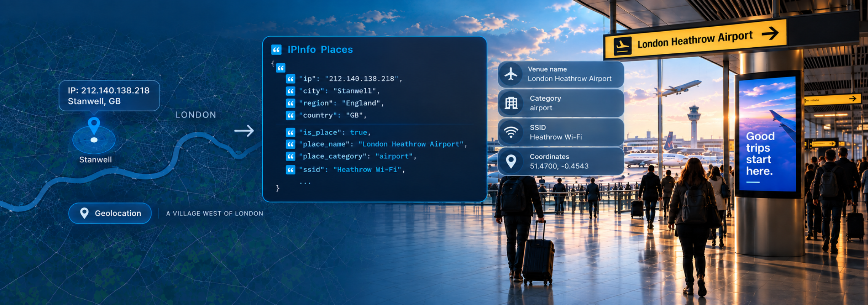Image resolution: width=868 pixels, height=305 pixels.
Task: Click the "London Heathrow Airport" yellow sign text
Action: pyautogui.click(x=695, y=40)
